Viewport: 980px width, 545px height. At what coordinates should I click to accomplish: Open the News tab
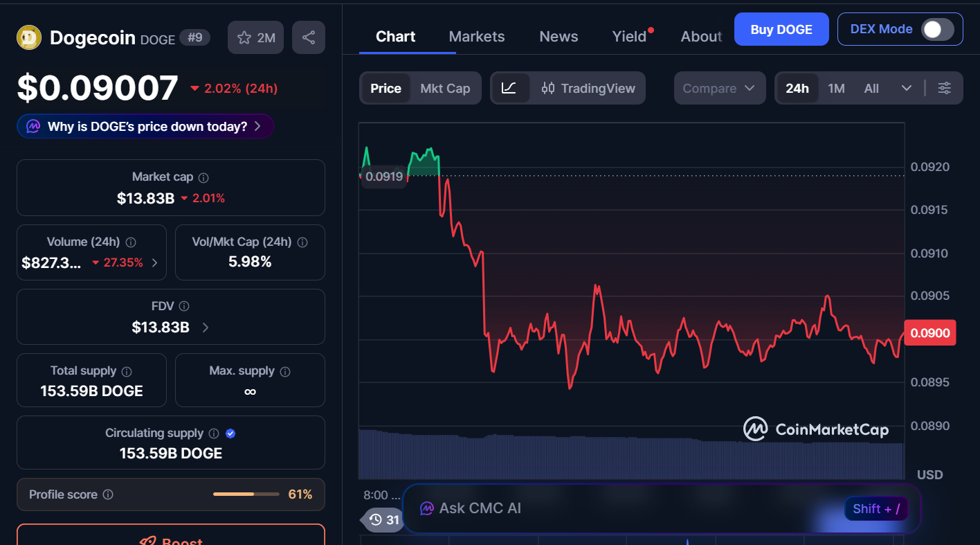[558, 36]
